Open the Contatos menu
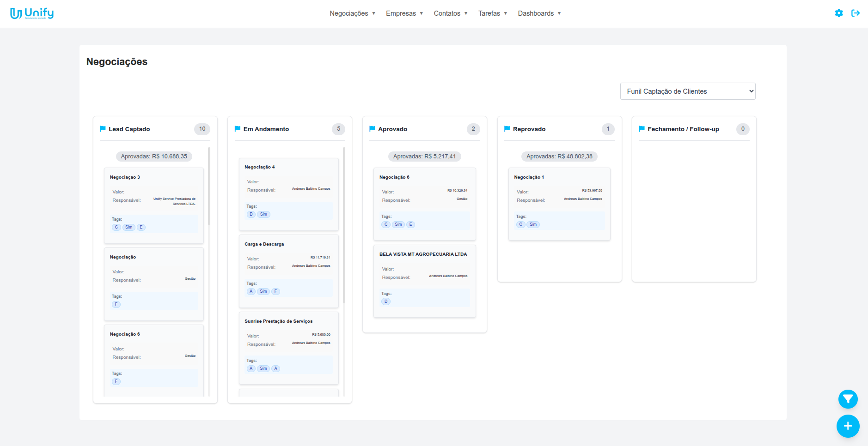 point(451,13)
